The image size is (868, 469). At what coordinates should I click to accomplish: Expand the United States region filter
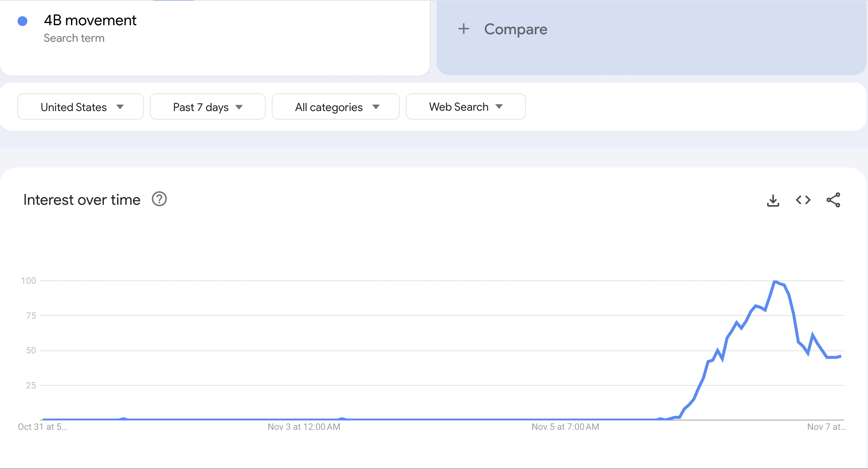tap(80, 106)
